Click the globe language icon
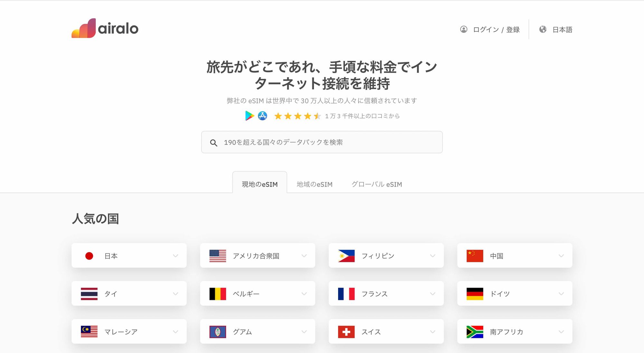 pos(543,29)
